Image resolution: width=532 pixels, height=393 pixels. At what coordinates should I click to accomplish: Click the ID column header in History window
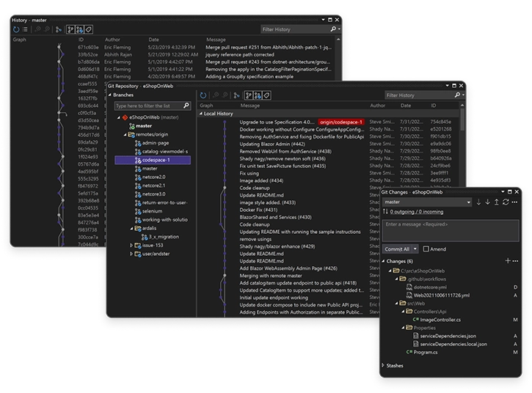[81, 40]
